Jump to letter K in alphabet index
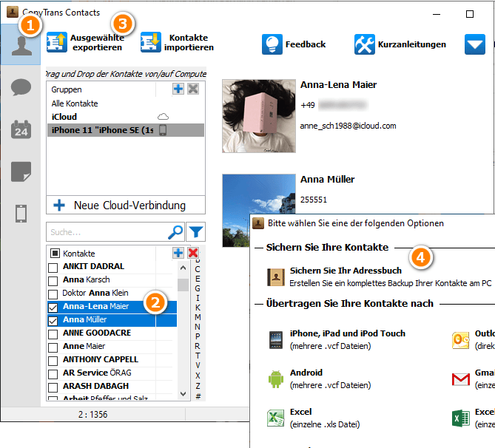 coord(198,308)
